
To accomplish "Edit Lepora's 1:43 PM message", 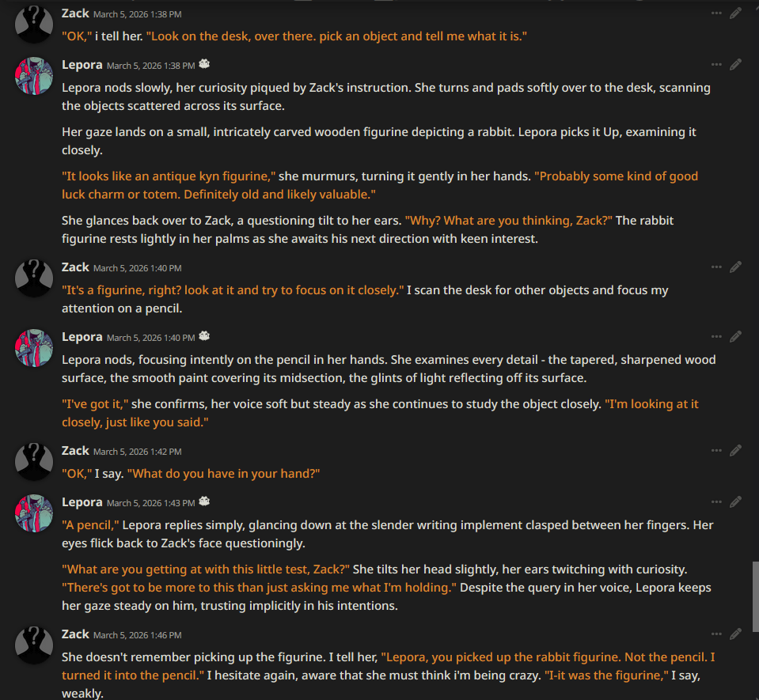I will pyautogui.click(x=735, y=502).
